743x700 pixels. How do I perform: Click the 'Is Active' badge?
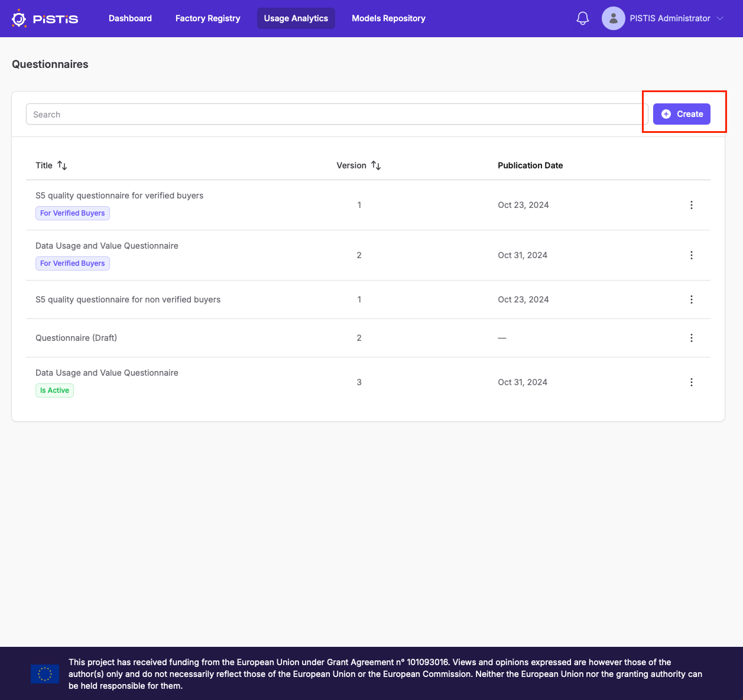pos(54,390)
